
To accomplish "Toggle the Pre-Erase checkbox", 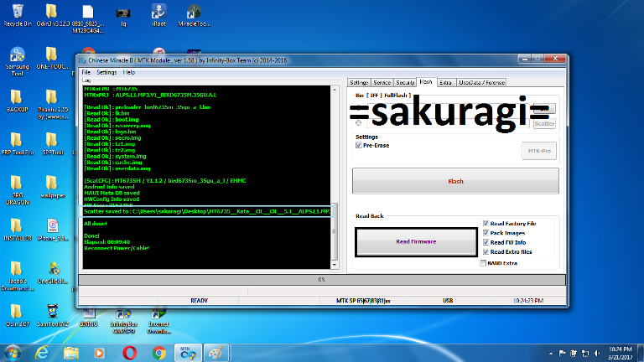I will click(359, 145).
